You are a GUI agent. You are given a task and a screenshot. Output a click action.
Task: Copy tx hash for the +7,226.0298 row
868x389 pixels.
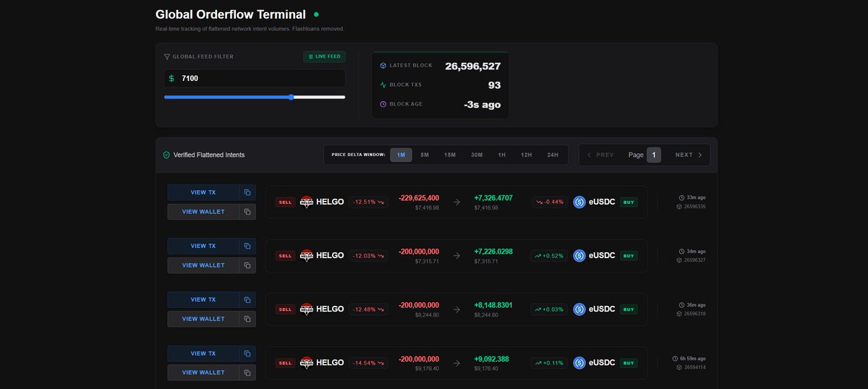(x=247, y=246)
